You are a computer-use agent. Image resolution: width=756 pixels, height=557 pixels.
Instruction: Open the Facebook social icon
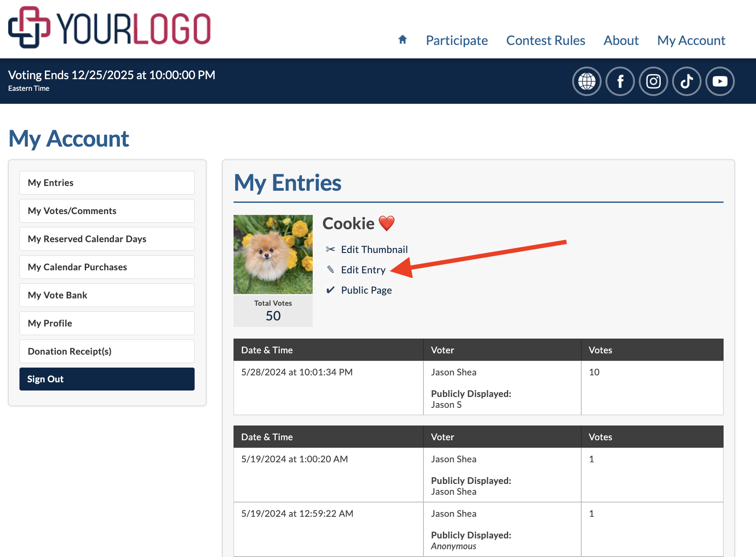620,81
